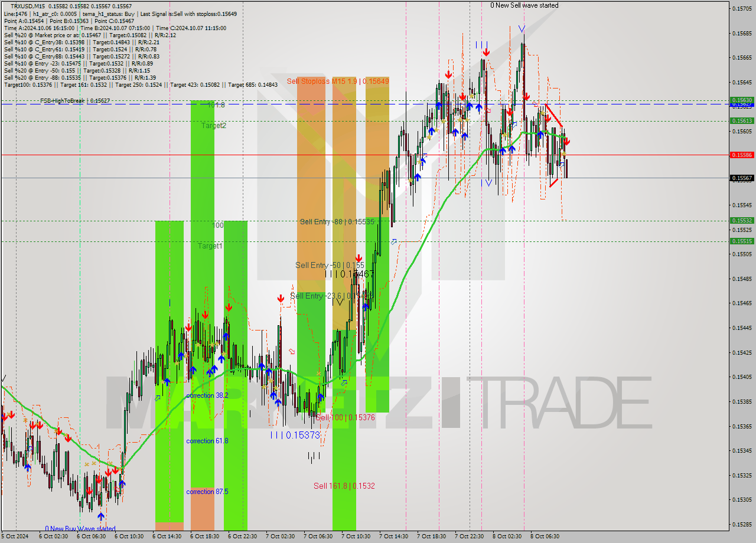Click the '7 Oct 22:30' time label
This screenshot has width=756, height=543.
tap(469, 537)
